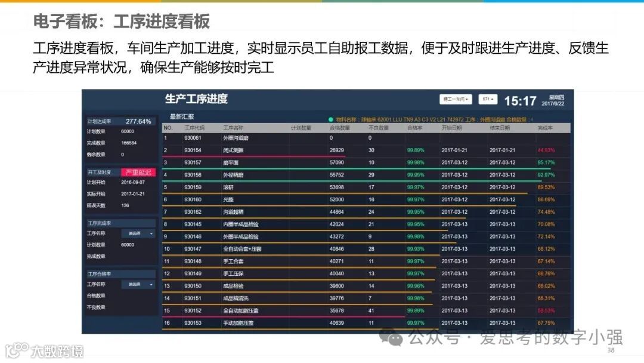Click the 2016-09-07 计划开始 date
644x363 pixels.
point(132,183)
